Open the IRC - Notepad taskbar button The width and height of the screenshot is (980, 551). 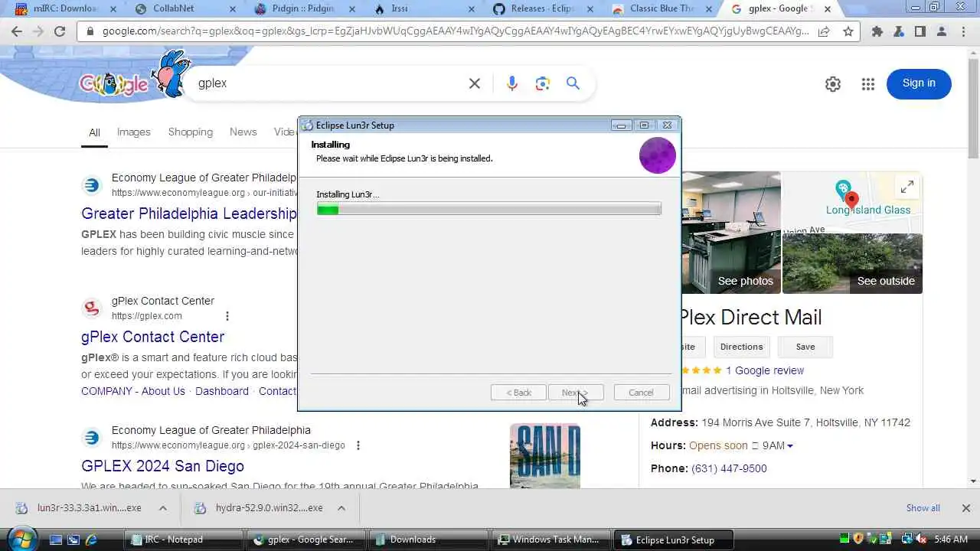[182, 540]
